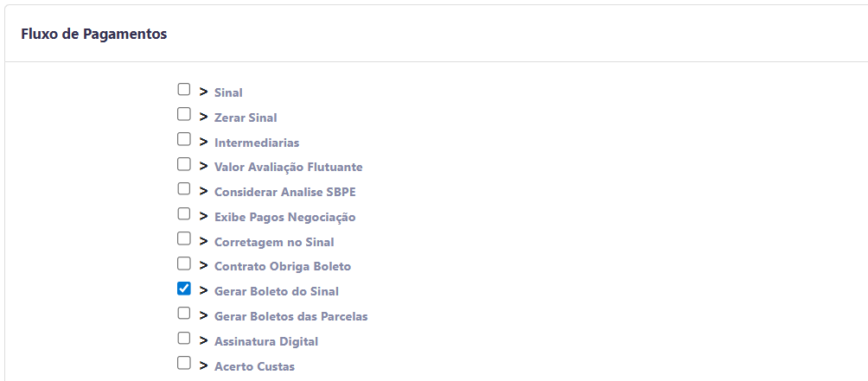Expand the Corretagem no Sinal chevron
The image size is (868, 381).
(x=204, y=240)
